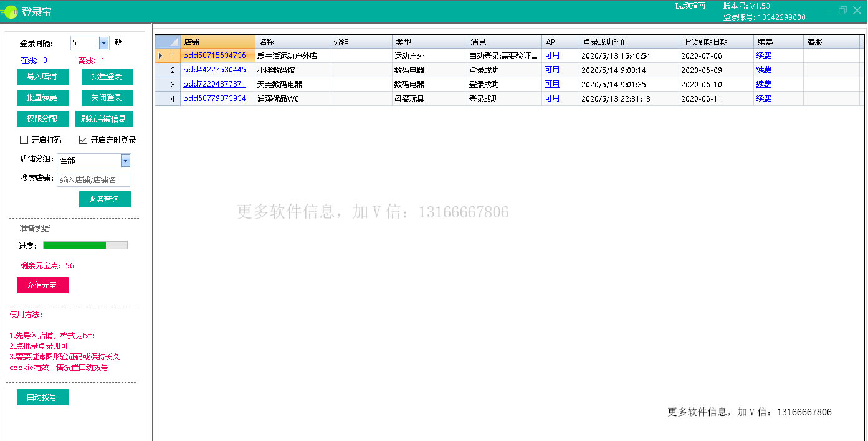868x441 pixels.
Task: Click 关闭登录 button
Action: tap(107, 98)
